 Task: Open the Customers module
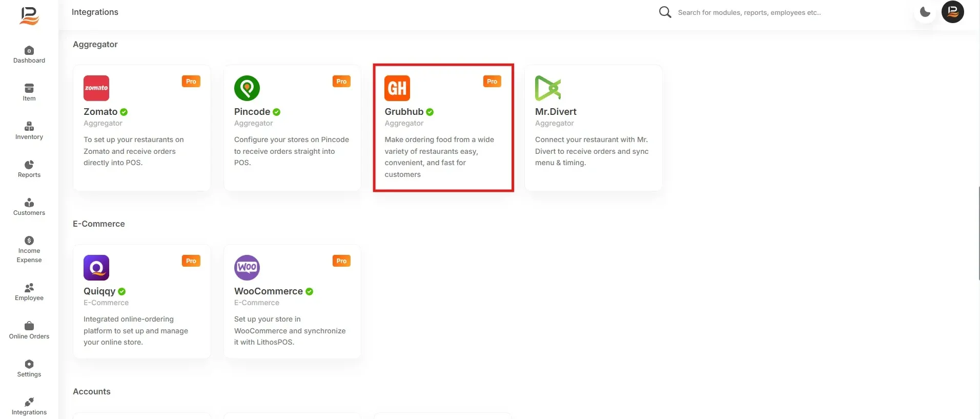(29, 207)
